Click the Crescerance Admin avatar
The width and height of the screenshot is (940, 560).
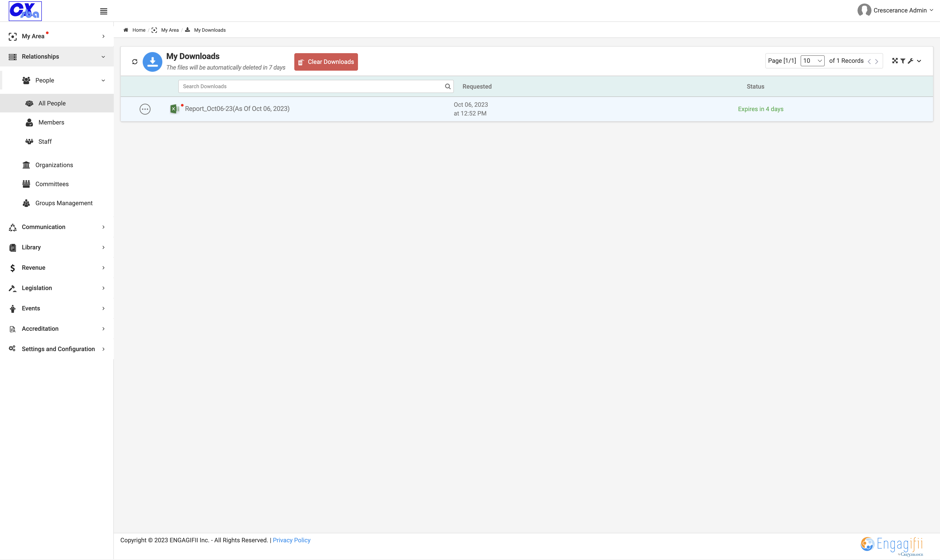[864, 10]
